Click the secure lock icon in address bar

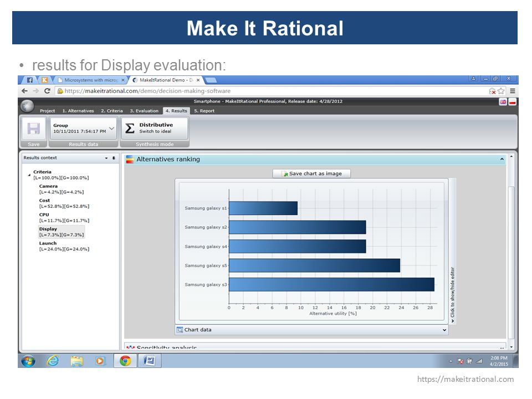(60, 91)
